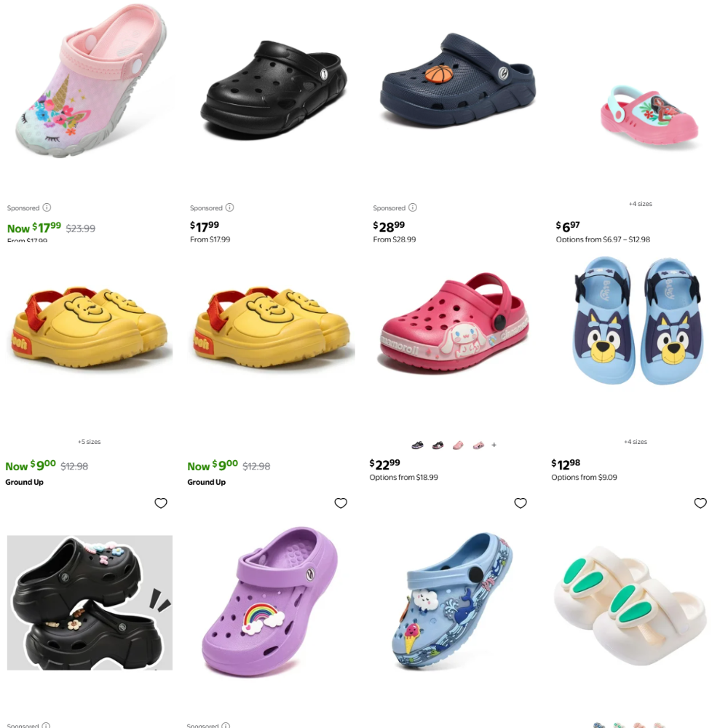The height and width of the screenshot is (728, 728).
Task: Expand +4 sizes on Bluey clogs
Action: [636, 442]
